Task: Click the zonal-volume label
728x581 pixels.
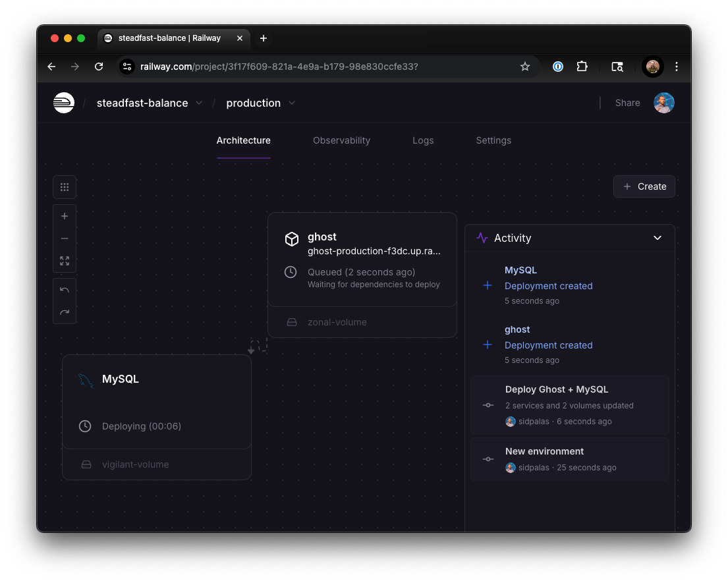Action: tap(337, 322)
